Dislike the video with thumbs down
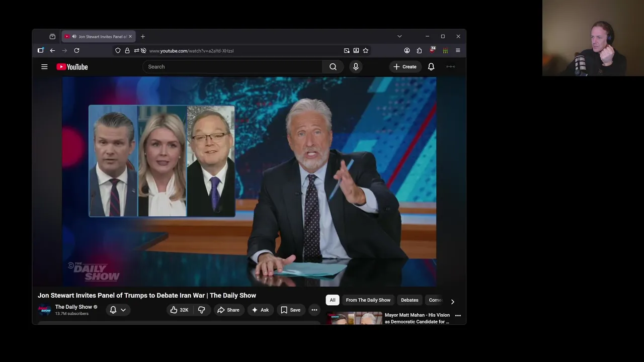This screenshot has width=644, height=362. [201, 310]
